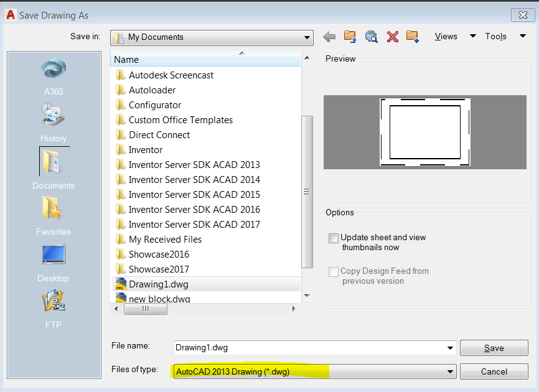Click the Cancel button
This screenshot has width=539, height=392.
click(x=494, y=371)
